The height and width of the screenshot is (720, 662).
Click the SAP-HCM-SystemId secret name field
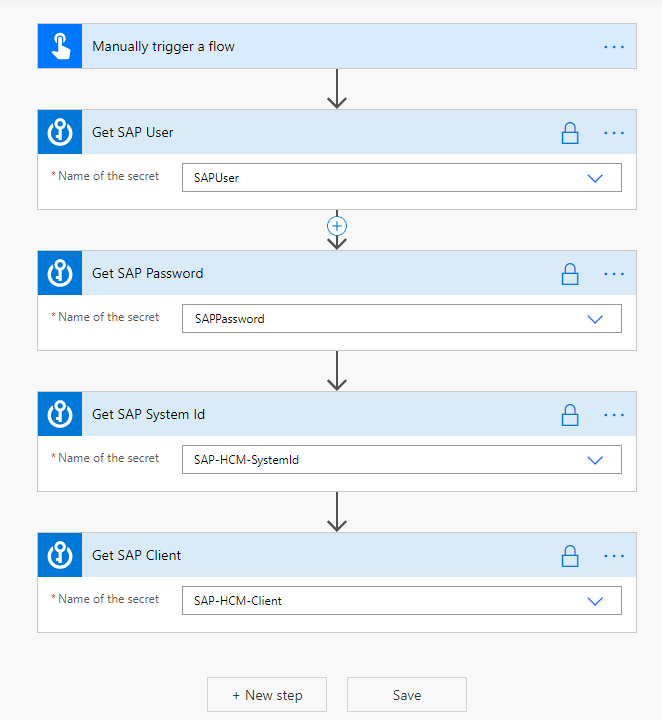(x=402, y=460)
